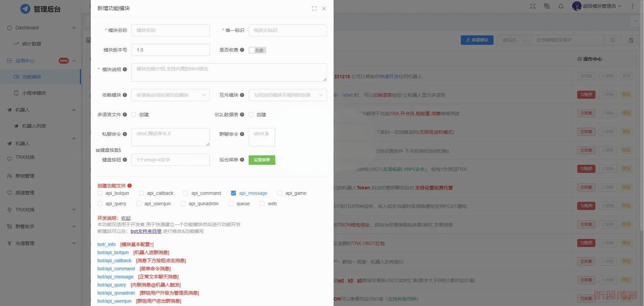This screenshot has height=306, width=644.
Task: Click the green 设置菜单 button
Action: (262, 160)
